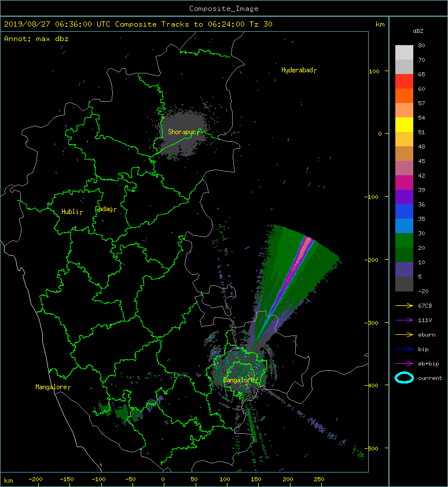Click the dBZ legend heading

coord(418,31)
